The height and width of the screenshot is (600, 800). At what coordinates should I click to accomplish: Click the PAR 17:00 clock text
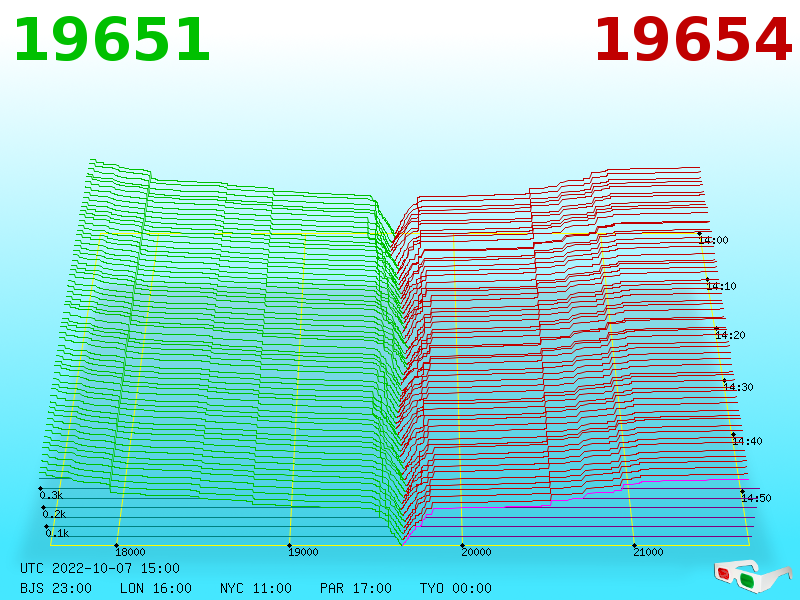click(356, 588)
